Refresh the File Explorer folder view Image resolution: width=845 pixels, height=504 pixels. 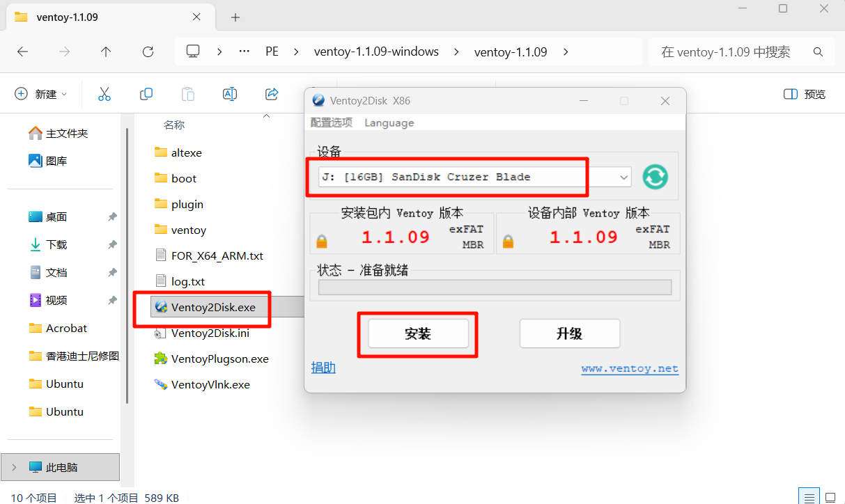pyautogui.click(x=148, y=52)
